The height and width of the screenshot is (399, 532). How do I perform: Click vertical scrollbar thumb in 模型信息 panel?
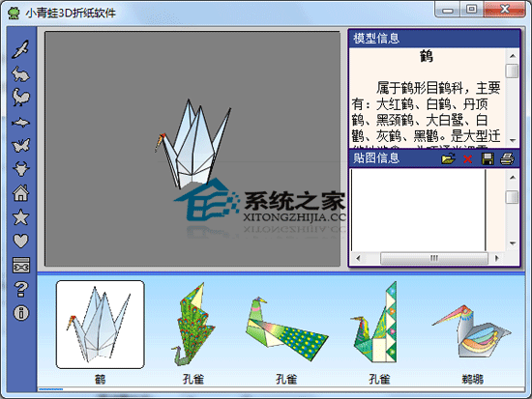[513, 71]
